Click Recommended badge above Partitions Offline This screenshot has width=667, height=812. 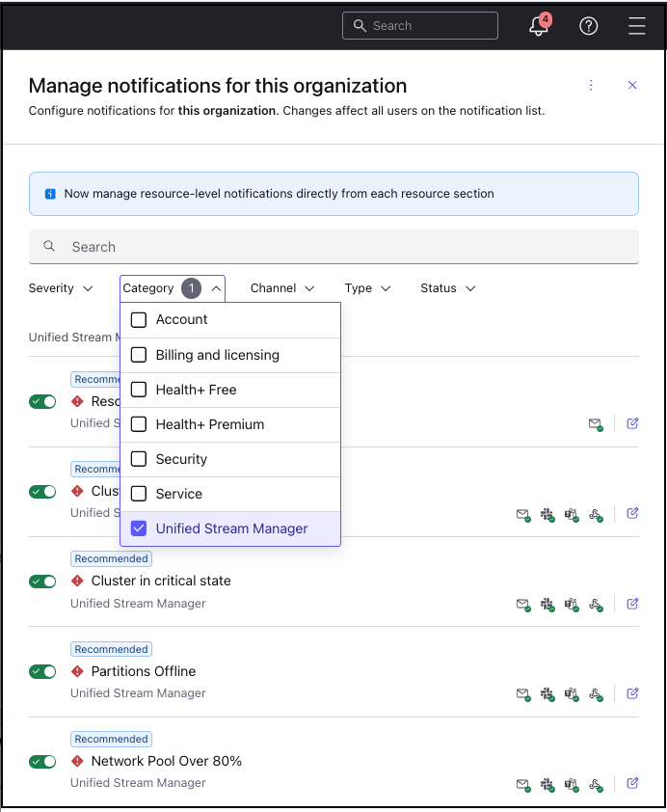pos(111,649)
